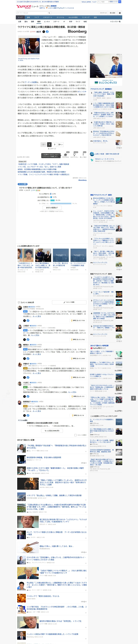Mark 白鳥浩's comment 参考になった 7750
The height and width of the screenshot is (644, 138).
click(x=78, y=320)
